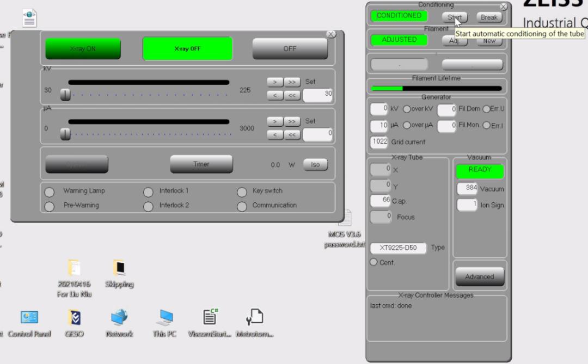Screen dimensions: 588x364
Task: Open the GESO desktop shortcut
Action: pyautogui.click(x=74, y=317)
